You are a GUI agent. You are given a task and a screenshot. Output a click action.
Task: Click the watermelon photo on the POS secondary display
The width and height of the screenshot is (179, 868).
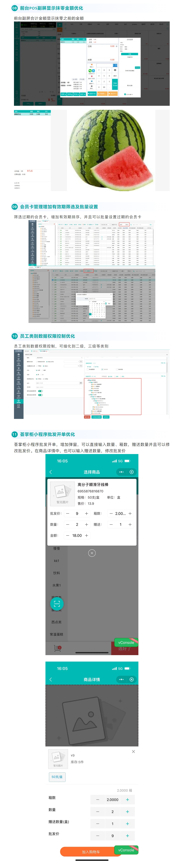(111, 150)
